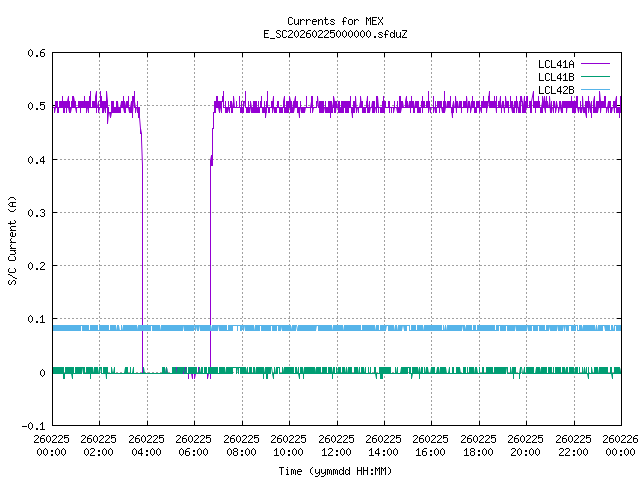The height and width of the screenshot is (480, 640).
Task: Pick the LCL42B legend label
Action: [x=555, y=90]
